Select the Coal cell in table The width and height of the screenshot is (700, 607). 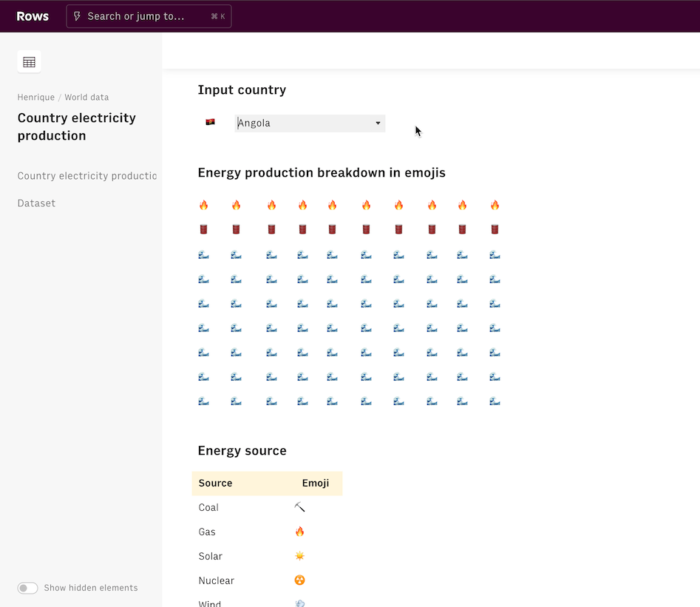click(x=208, y=507)
